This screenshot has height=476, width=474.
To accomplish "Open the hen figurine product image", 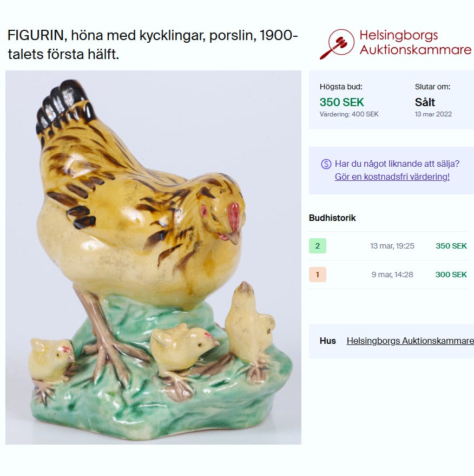I will point(154,257).
